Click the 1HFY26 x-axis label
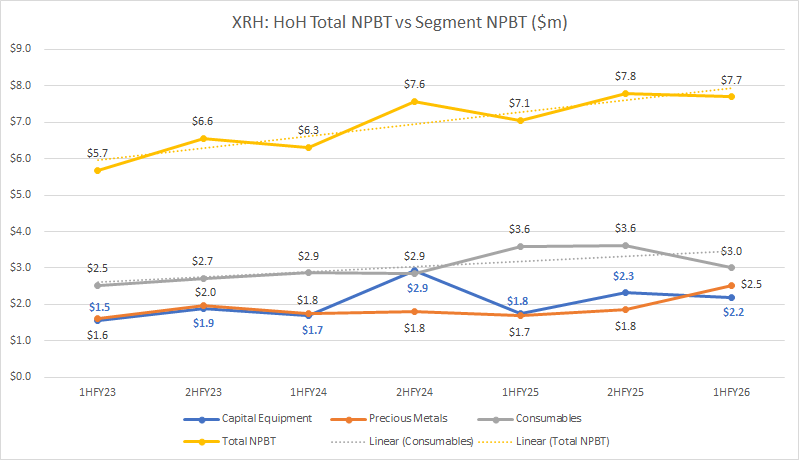 click(731, 394)
